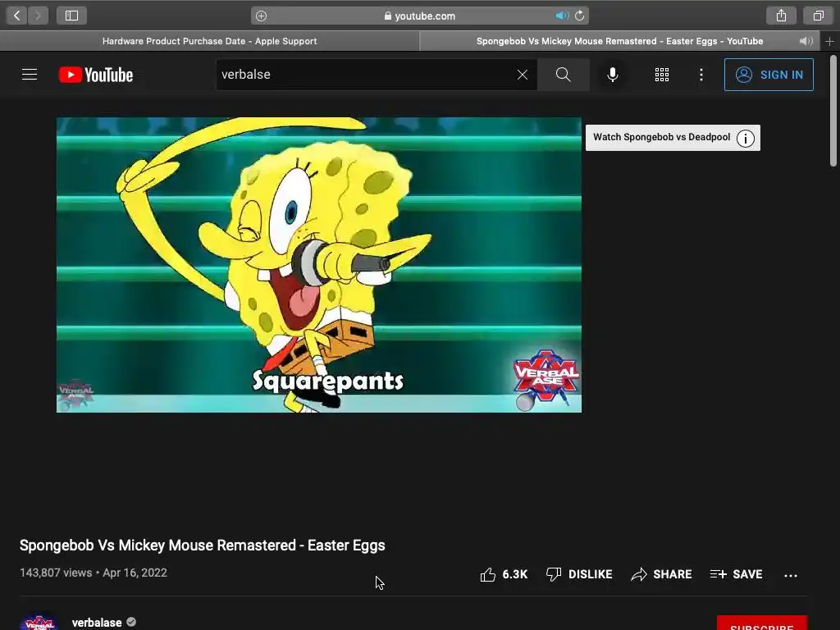
Task: Click the SIGN IN button
Action: (x=769, y=75)
